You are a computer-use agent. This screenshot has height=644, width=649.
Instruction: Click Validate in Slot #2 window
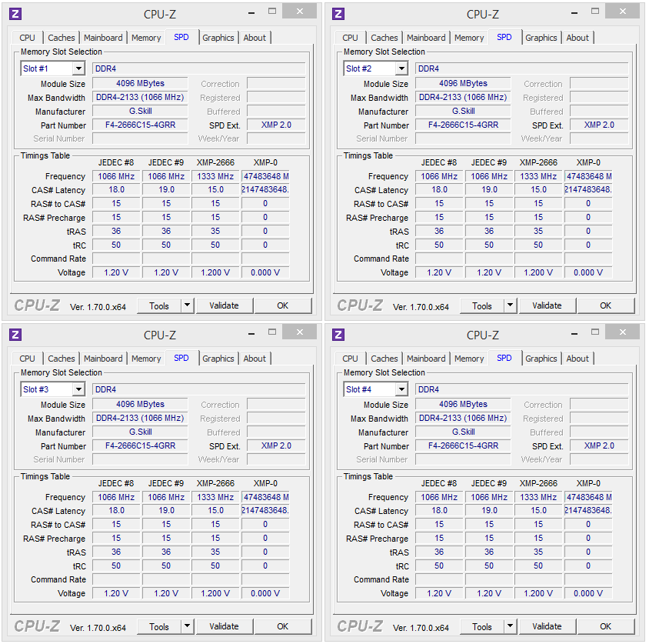pos(547,305)
